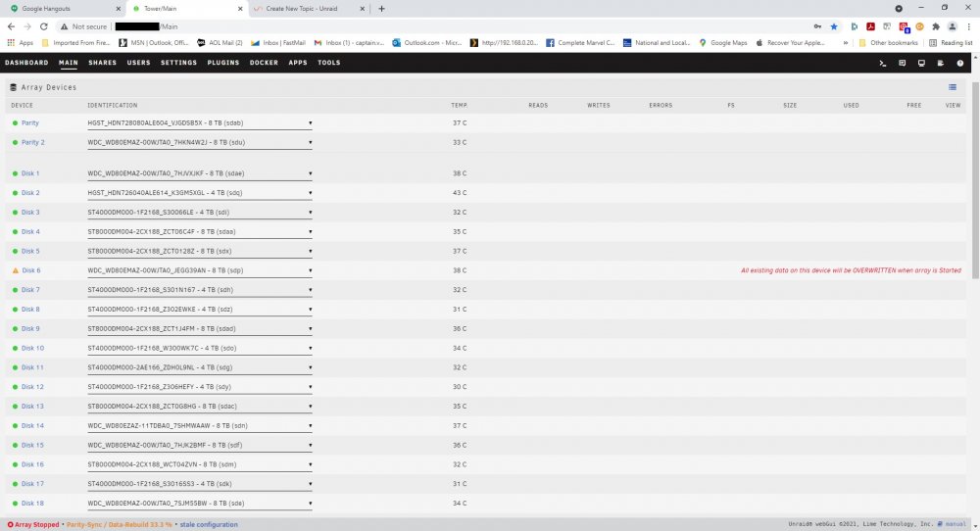This screenshot has width=980, height=531.
Task: Go back in browser history
Action: tap(11, 26)
